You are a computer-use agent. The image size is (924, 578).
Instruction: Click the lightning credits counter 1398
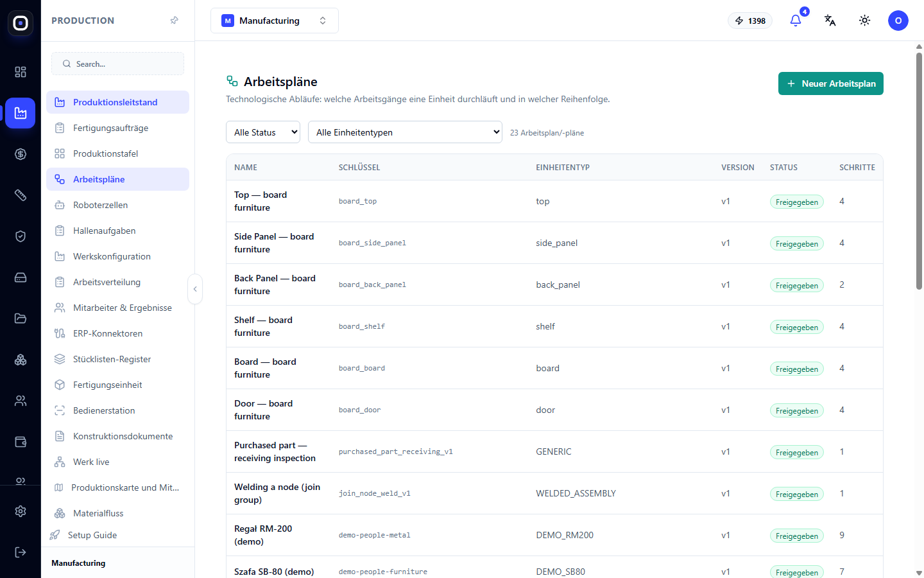(750, 21)
